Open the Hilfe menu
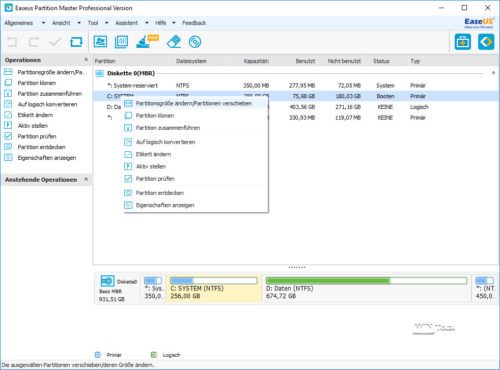The image size is (500, 370). pyautogui.click(x=161, y=23)
